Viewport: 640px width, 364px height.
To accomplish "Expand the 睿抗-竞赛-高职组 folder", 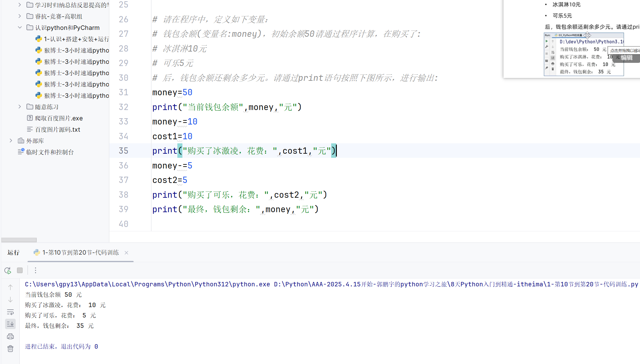I will 20,16.
